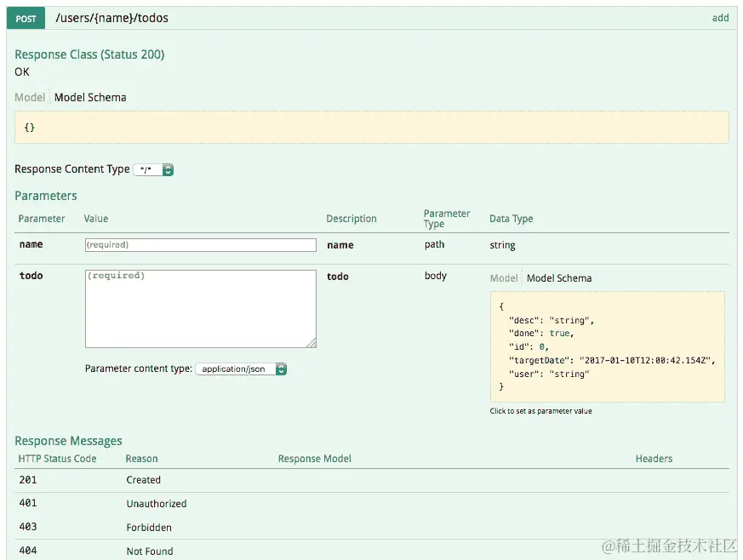This screenshot has height=560, width=743.
Task: Click the 'body' parameter type cell
Action: point(436,276)
